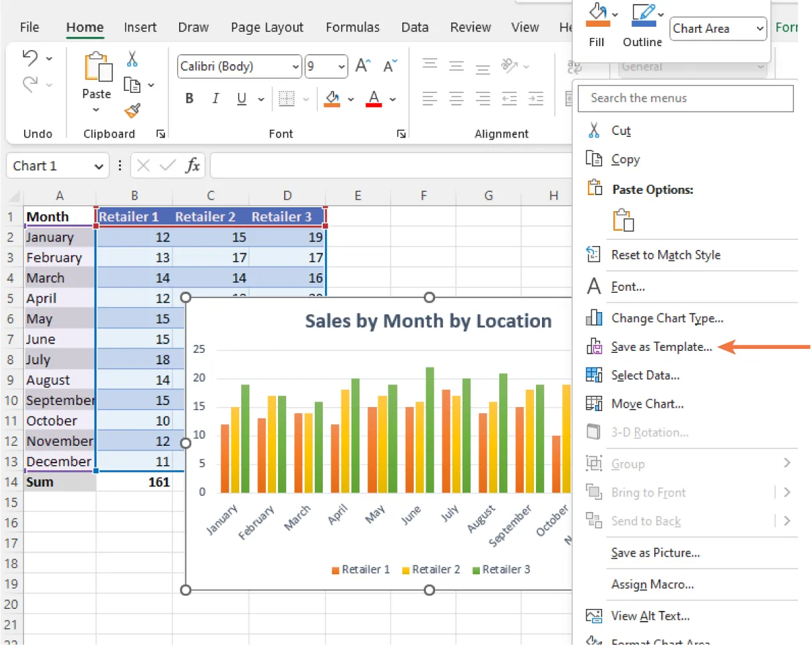The height and width of the screenshot is (645, 812).
Task: Switch to the Data ribbon tab
Action: [x=415, y=27]
